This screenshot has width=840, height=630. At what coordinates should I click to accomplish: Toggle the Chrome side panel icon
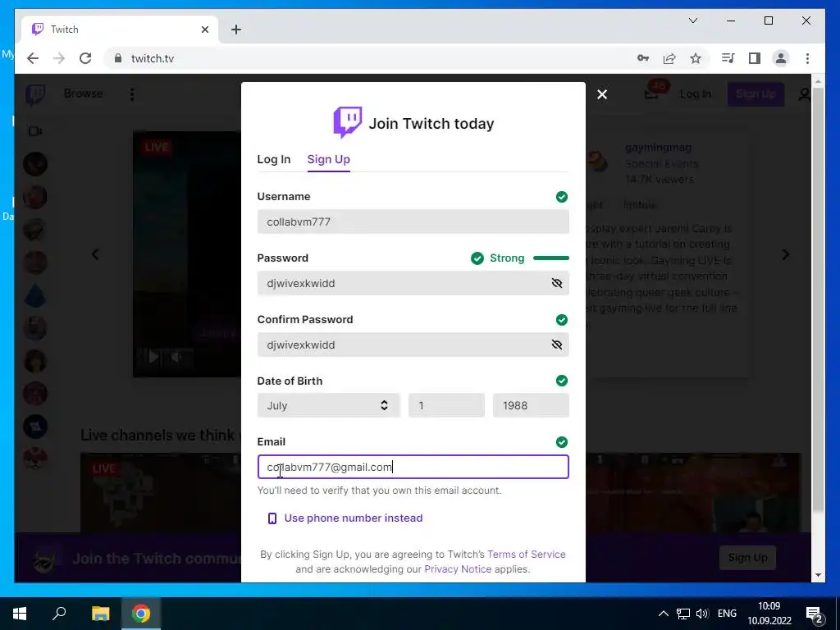[x=755, y=58]
